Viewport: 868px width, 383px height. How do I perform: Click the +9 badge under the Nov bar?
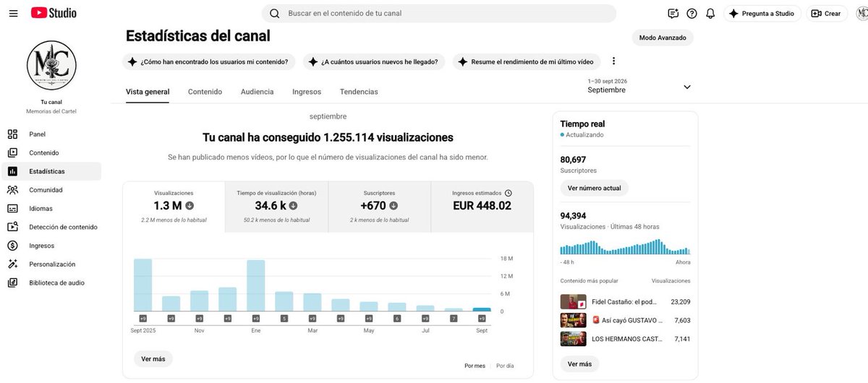pos(200,318)
